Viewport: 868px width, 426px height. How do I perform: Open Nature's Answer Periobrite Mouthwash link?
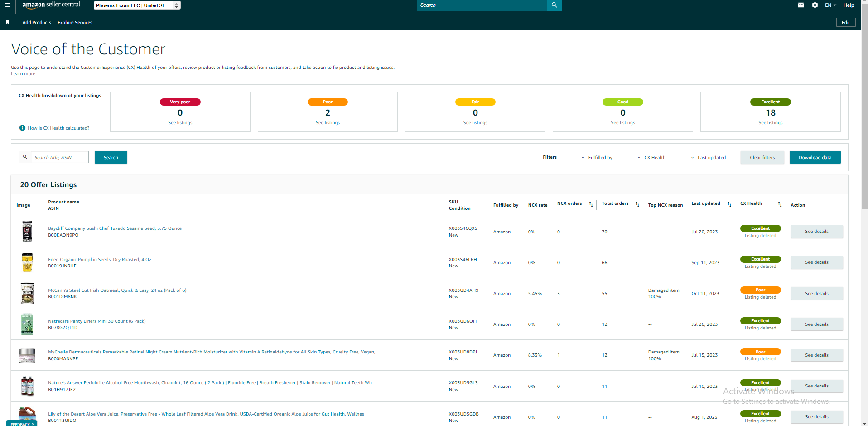[210, 383]
